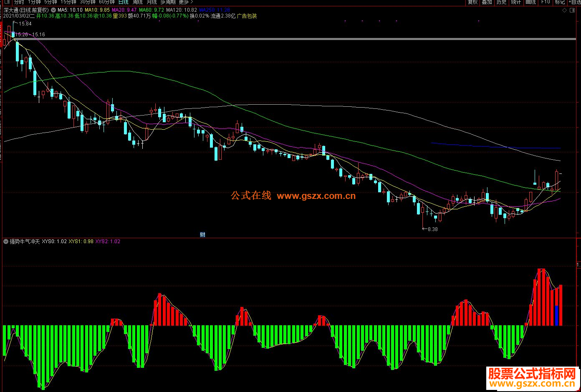The width and height of the screenshot is (581, 392).
Task: Open the 复权 adjustment menu
Action: [x=472, y=2]
